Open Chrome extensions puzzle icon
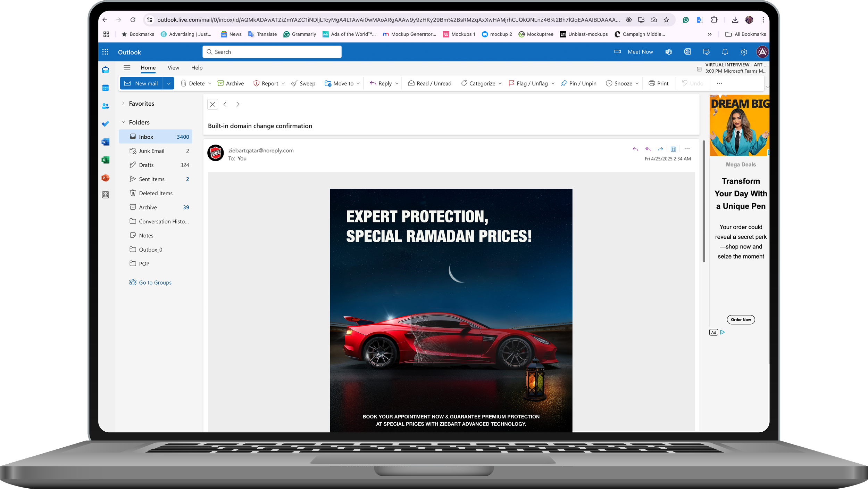The height and width of the screenshot is (489, 868). 714,20
